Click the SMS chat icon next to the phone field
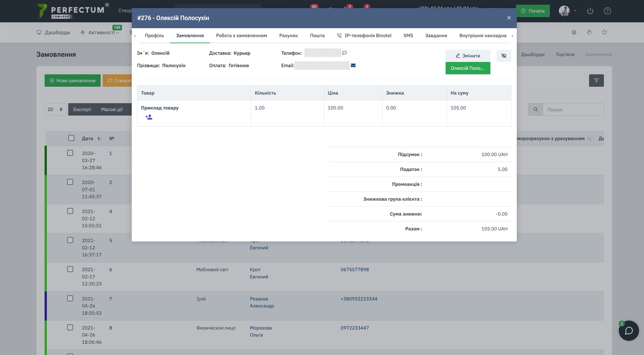 tap(344, 53)
